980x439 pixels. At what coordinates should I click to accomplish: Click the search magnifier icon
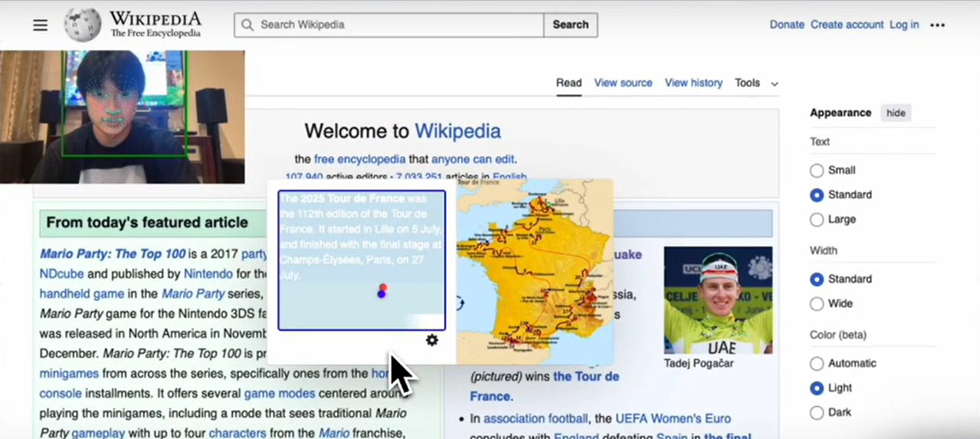click(247, 25)
